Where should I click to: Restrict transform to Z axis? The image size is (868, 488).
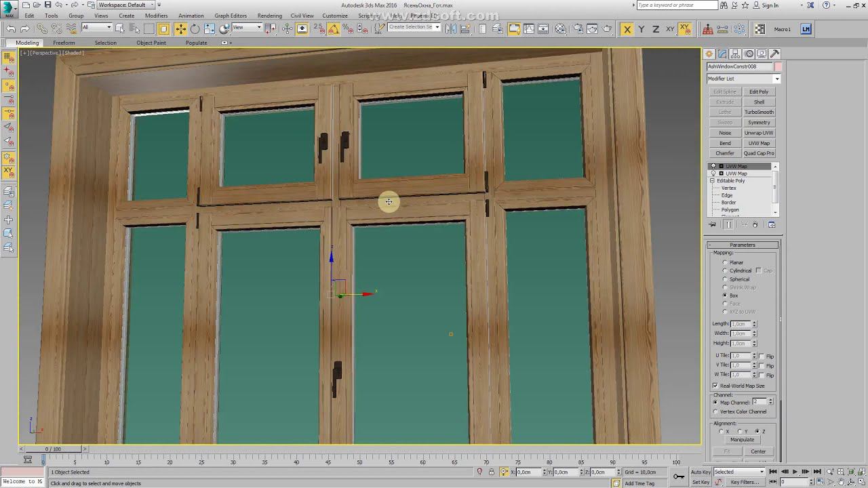pyautogui.click(x=655, y=29)
